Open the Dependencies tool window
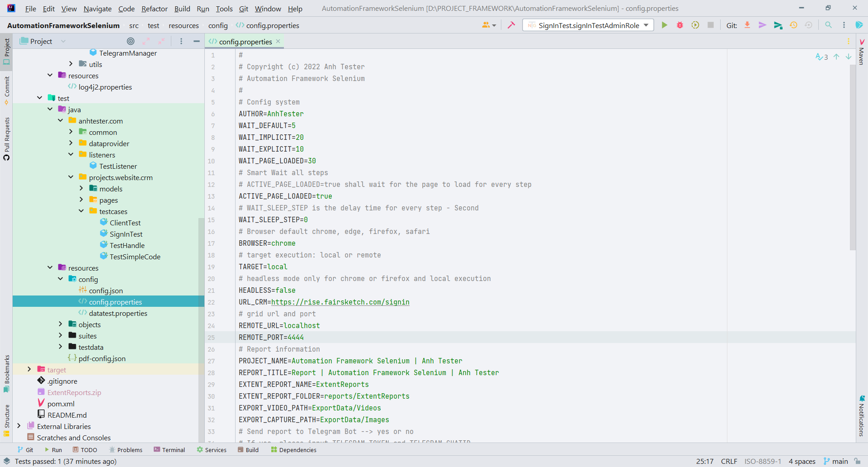The height and width of the screenshot is (467, 868). pyautogui.click(x=293, y=450)
